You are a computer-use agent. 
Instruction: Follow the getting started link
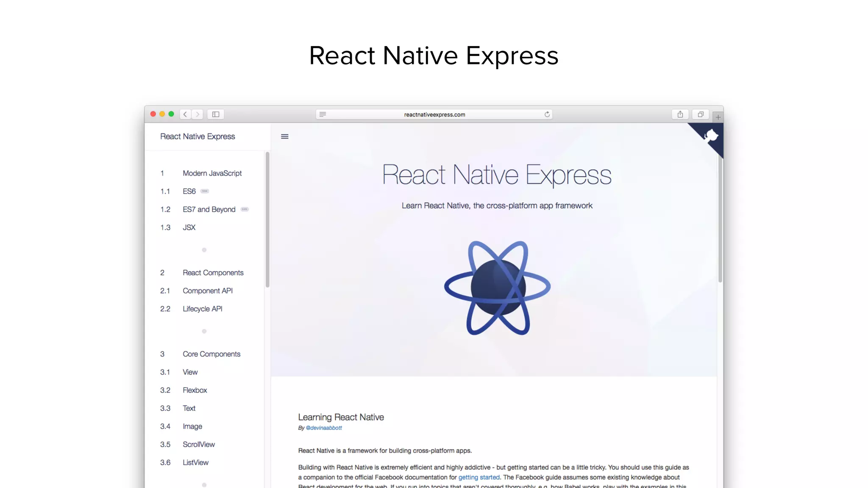pos(479,477)
